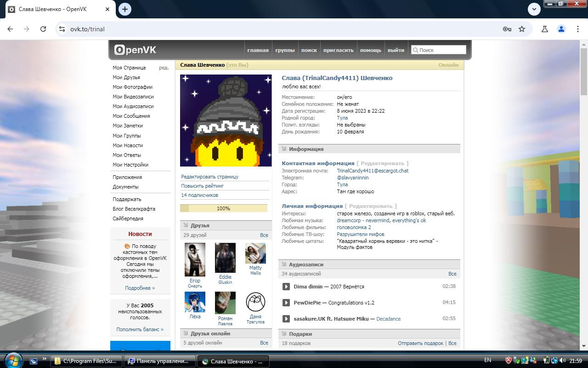Open the Chrome Labs flask icon

[545, 29]
